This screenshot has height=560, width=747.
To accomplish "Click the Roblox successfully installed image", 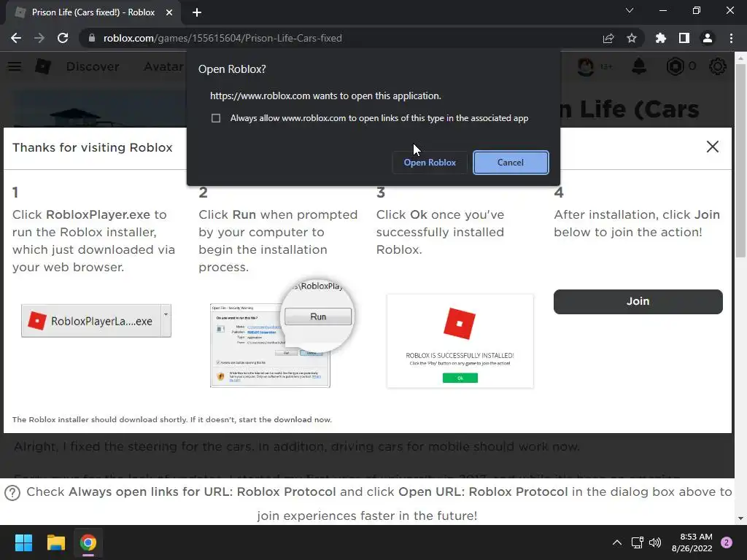I will 460,341.
